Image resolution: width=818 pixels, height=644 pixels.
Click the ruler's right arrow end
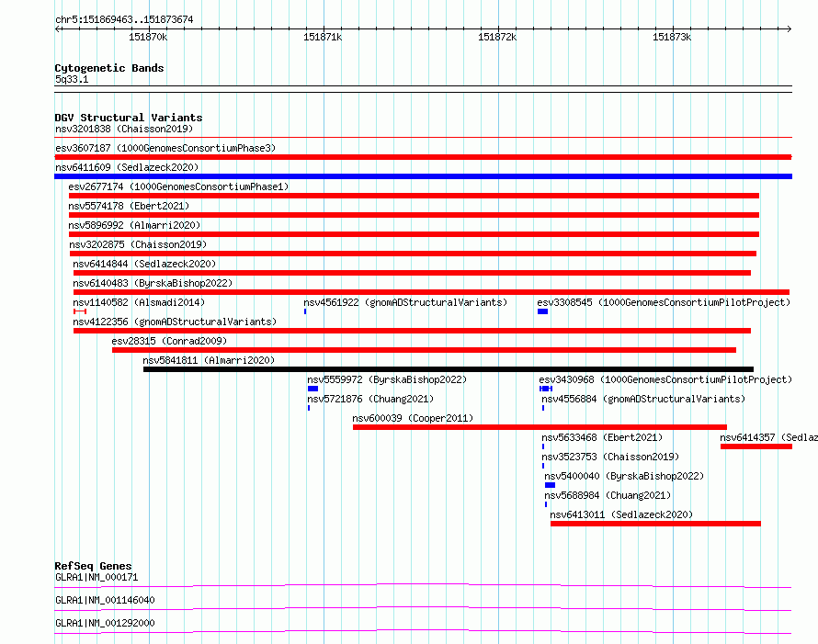coord(789,29)
